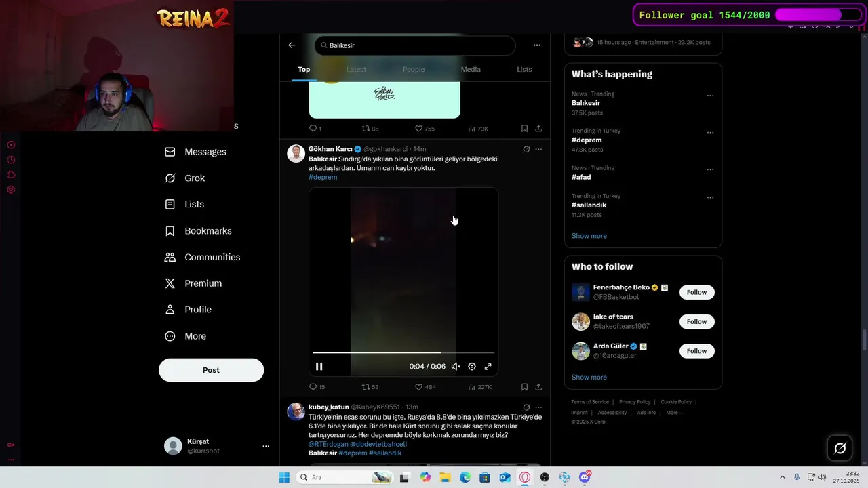Open the floating Grok button
This screenshot has width=868, height=488.
point(840,448)
